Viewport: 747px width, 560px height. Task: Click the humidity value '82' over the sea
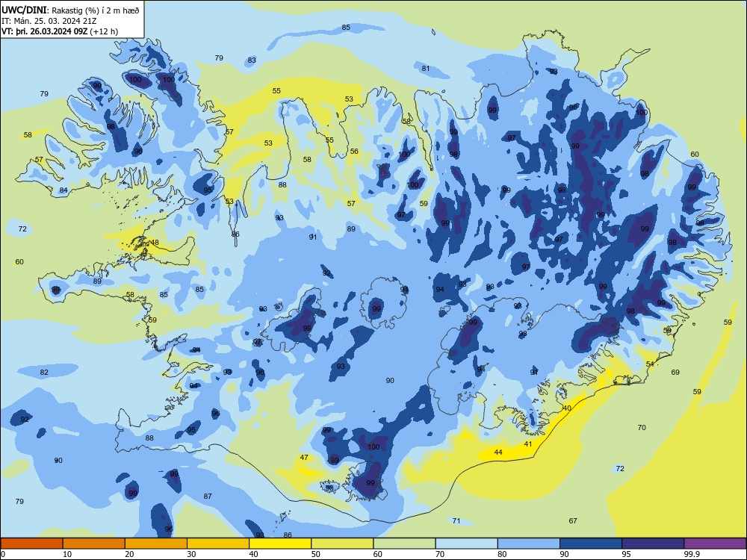pos(44,372)
